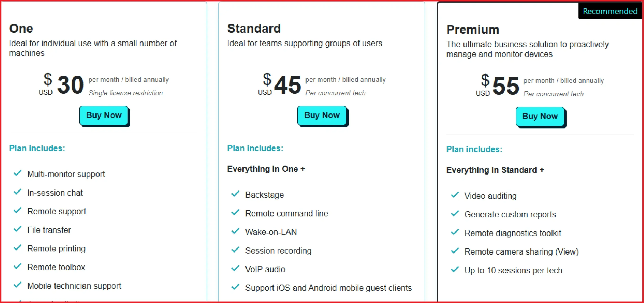Click Buy Now under the Standard plan
The width and height of the screenshot is (644, 303).
click(322, 115)
